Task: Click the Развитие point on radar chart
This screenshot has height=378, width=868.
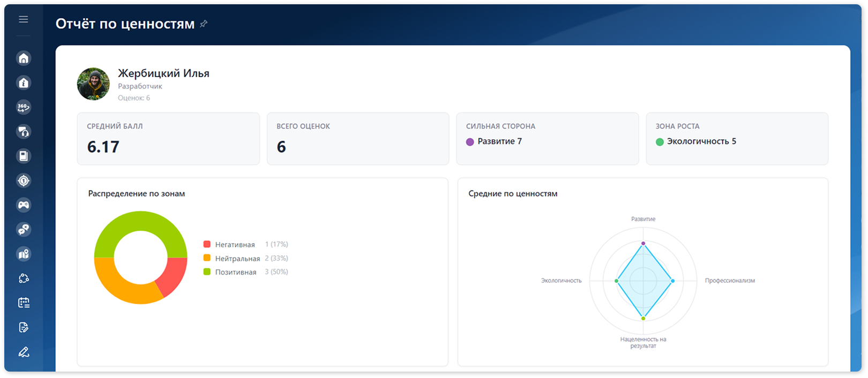Action: point(643,244)
